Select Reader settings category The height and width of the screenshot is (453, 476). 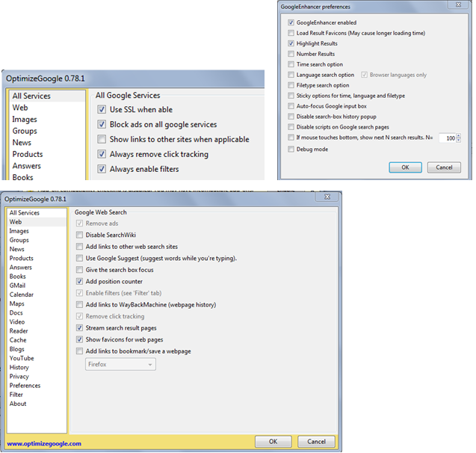click(37, 331)
